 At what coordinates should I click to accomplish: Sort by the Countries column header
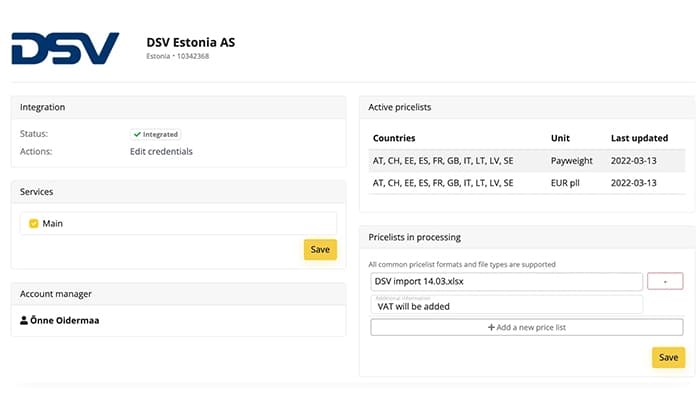394,138
